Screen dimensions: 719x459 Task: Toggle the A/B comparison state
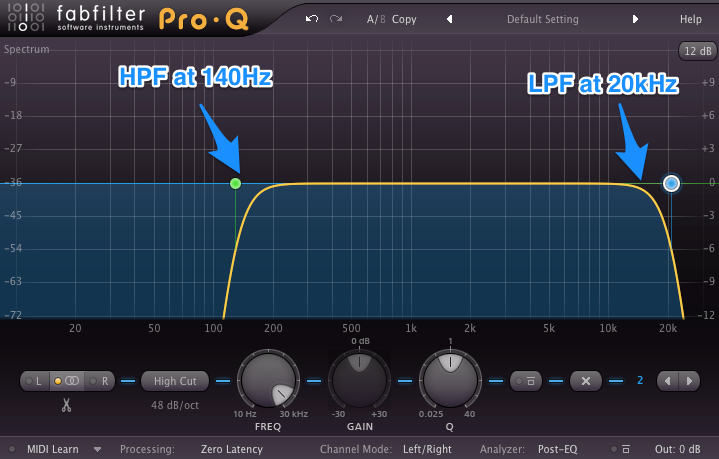[x=376, y=19]
